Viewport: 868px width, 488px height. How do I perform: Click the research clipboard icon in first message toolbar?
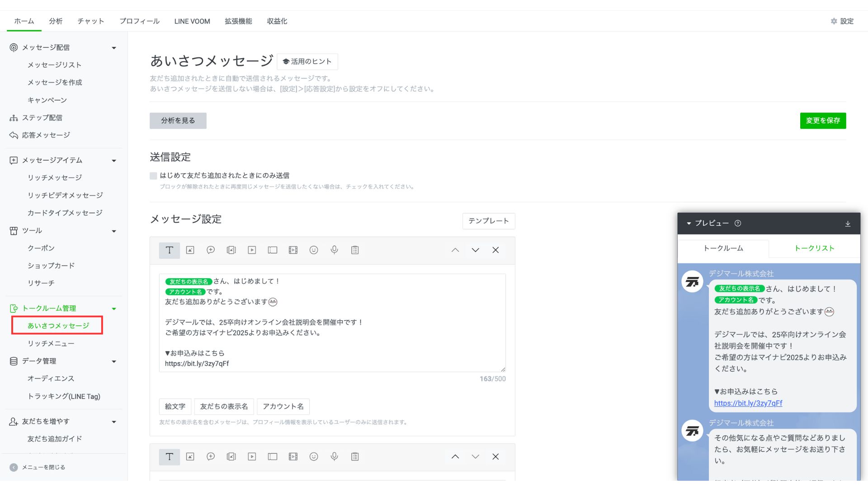click(x=355, y=250)
